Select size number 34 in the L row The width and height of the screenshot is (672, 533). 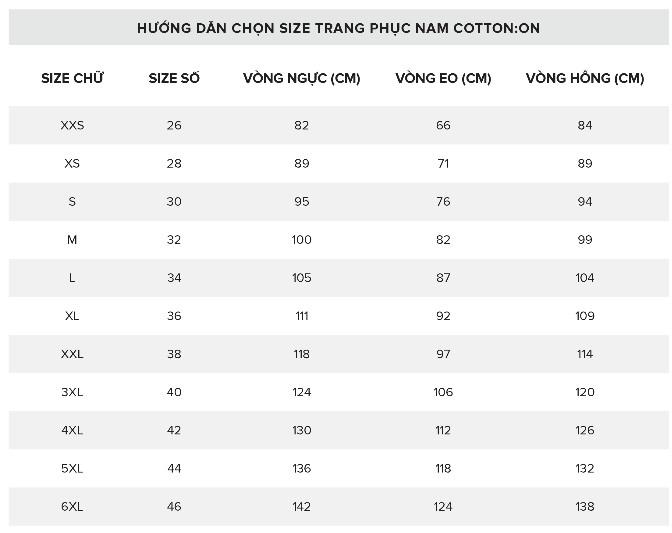pos(174,278)
